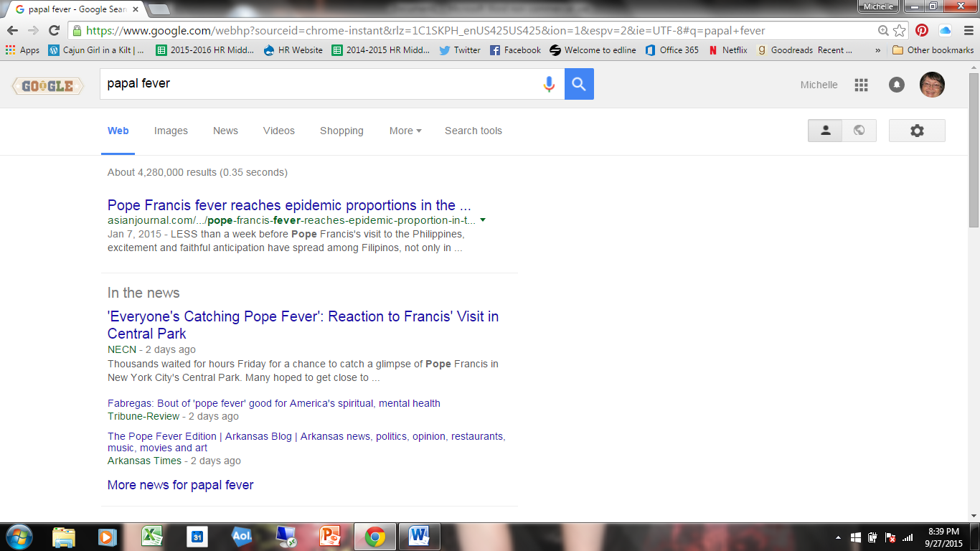This screenshot has width=980, height=551.
Task: Hide private results with the globe toggle
Action: tap(859, 131)
